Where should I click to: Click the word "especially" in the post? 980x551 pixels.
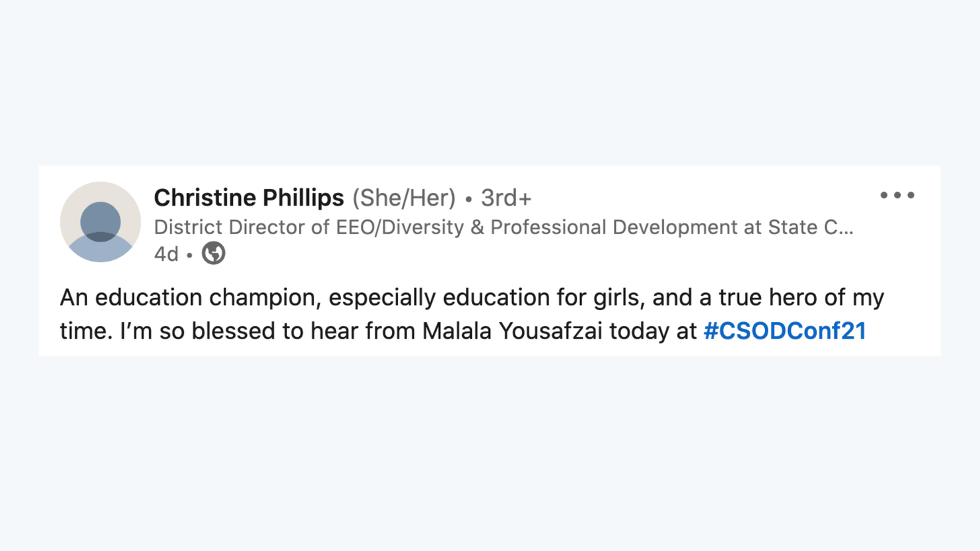382,297
